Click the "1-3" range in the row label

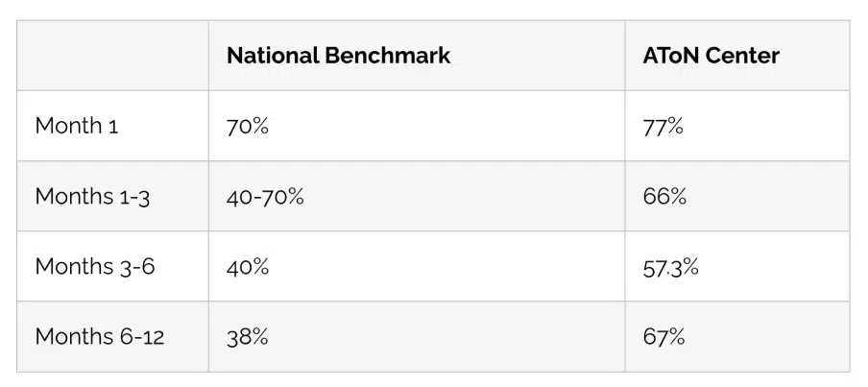click(x=133, y=196)
